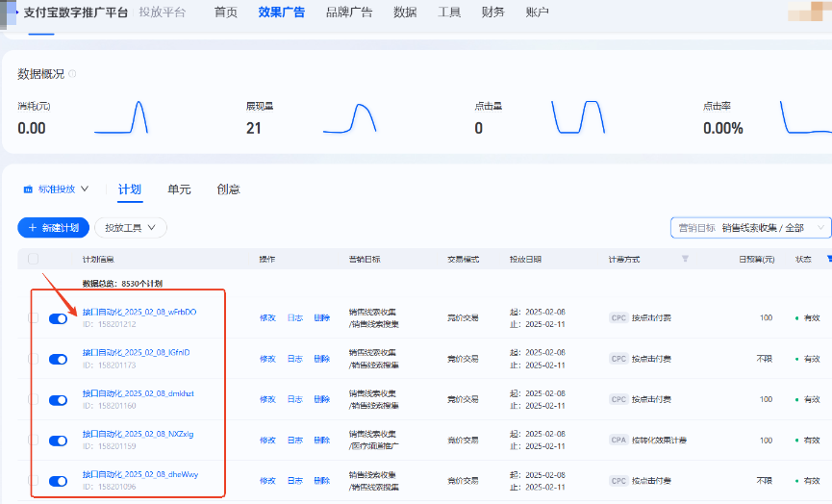Click the 日预算(元) column header
Viewport: 832px width, 504px height.
(757, 259)
